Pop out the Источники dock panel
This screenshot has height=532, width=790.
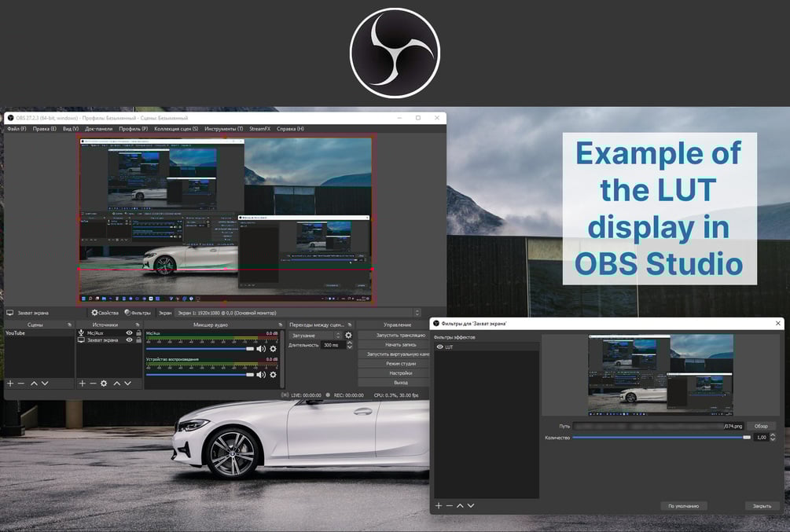[138, 325]
